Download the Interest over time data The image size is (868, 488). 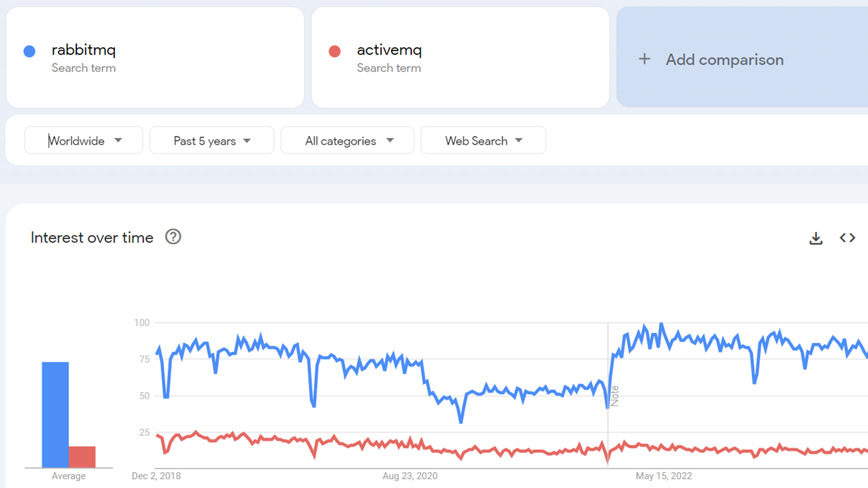pyautogui.click(x=816, y=238)
